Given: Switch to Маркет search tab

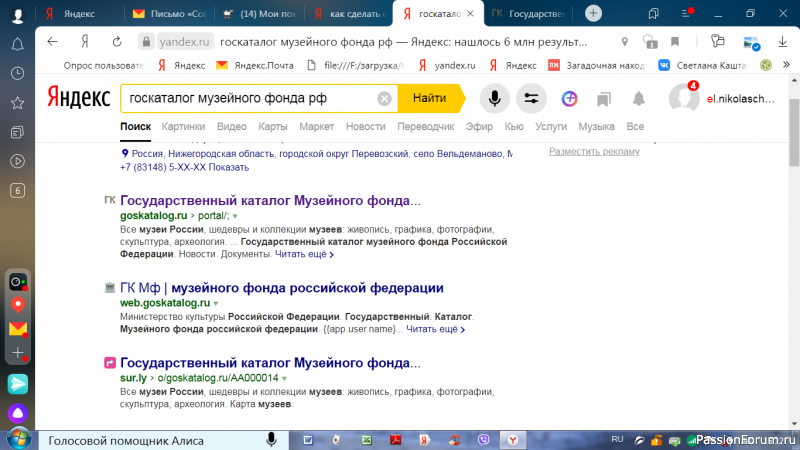Looking at the screenshot, I should (x=316, y=127).
